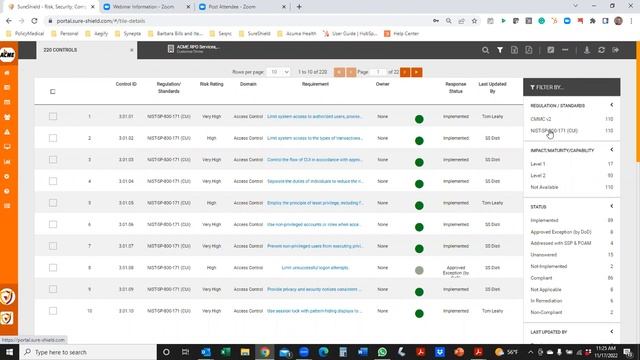This screenshot has height=360, width=640.
Task: Open the monitor icon in orange sidebar
Action: click(7, 147)
